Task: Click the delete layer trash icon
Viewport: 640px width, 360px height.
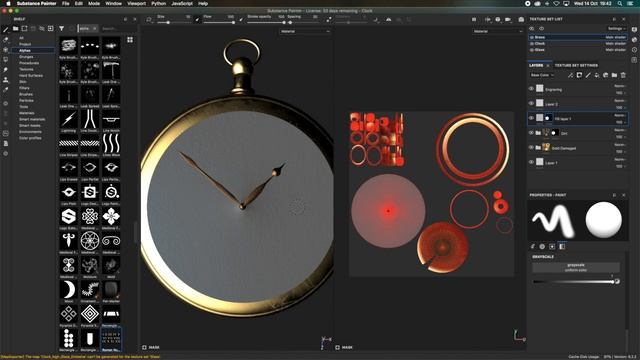Action: pos(623,75)
